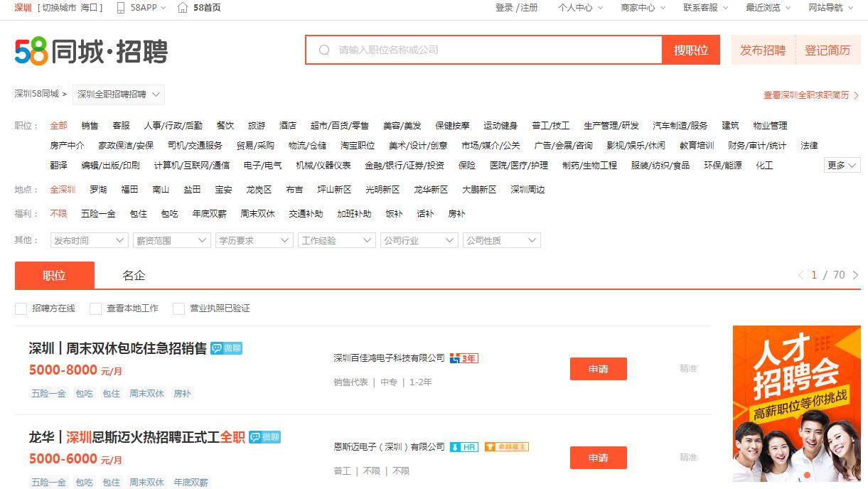
Task: Switch to the 名企 tab
Action: tap(134, 274)
